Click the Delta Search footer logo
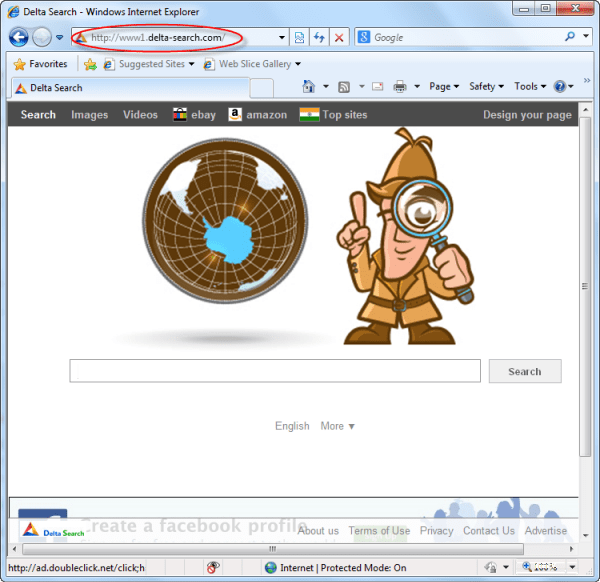The width and height of the screenshot is (600, 582). (53, 530)
